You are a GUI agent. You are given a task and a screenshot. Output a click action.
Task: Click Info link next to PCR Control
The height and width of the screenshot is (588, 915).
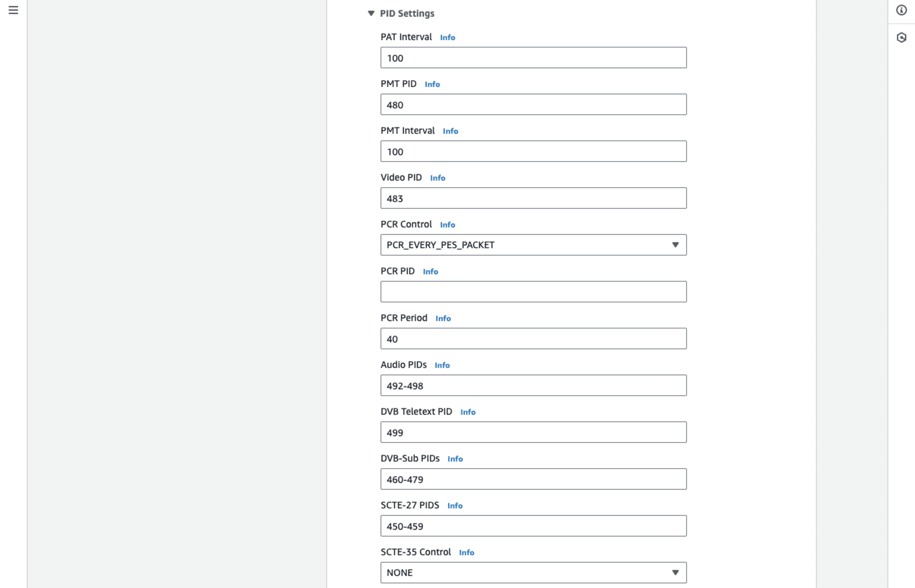[x=447, y=225]
